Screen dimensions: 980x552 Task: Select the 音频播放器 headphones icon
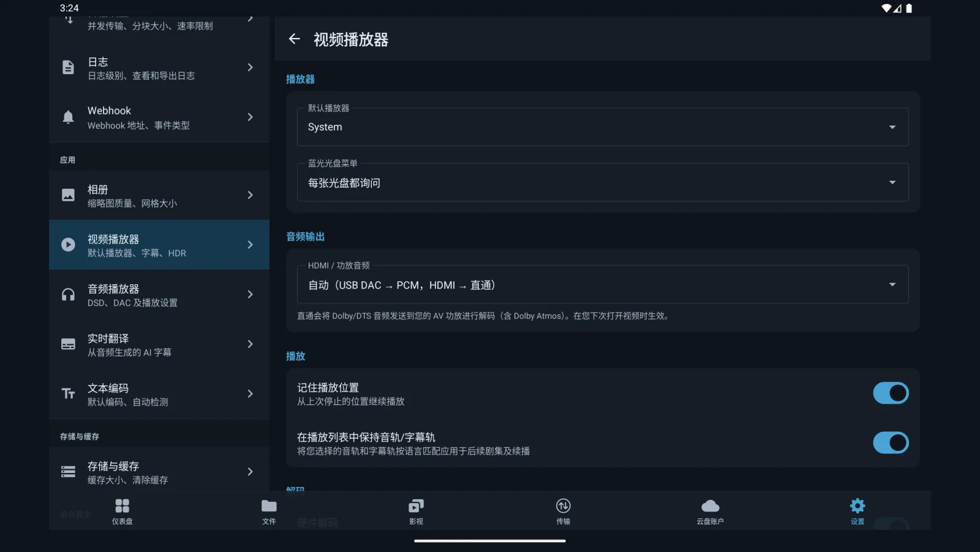pyautogui.click(x=68, y=294)
